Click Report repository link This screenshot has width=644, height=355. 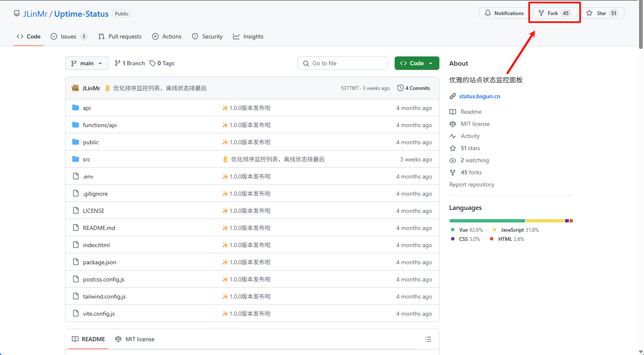coord(472,184)
